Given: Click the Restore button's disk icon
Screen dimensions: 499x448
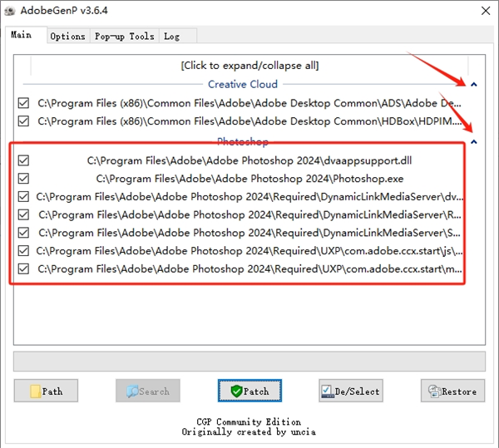Looking at the screenshot, I should [434, 391].
